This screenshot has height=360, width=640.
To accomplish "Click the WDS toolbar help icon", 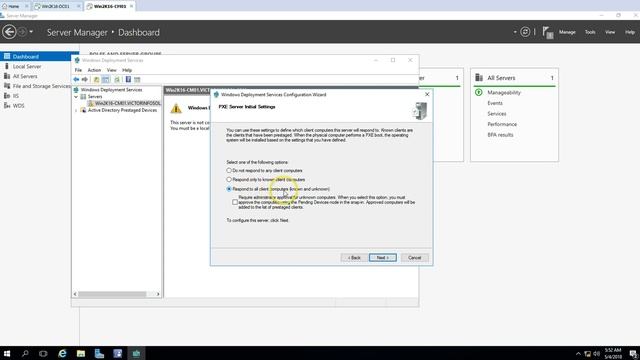I will pos(128,79).
